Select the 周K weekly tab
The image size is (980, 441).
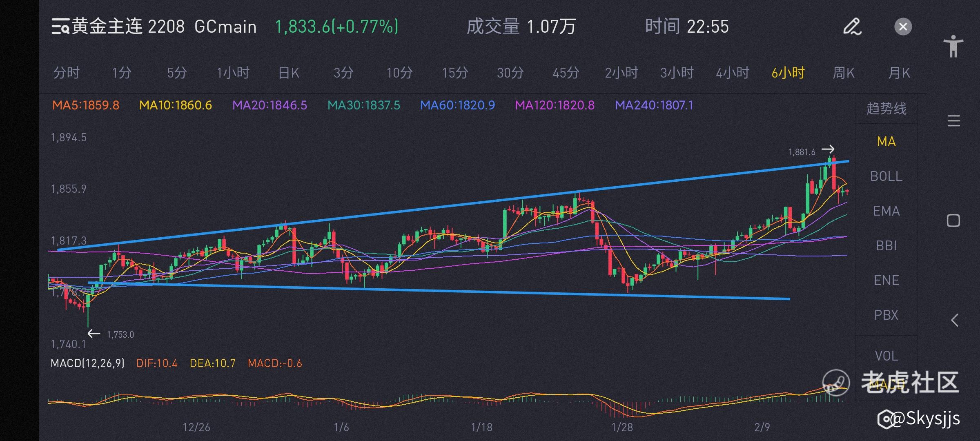click(x=843, y=73)
